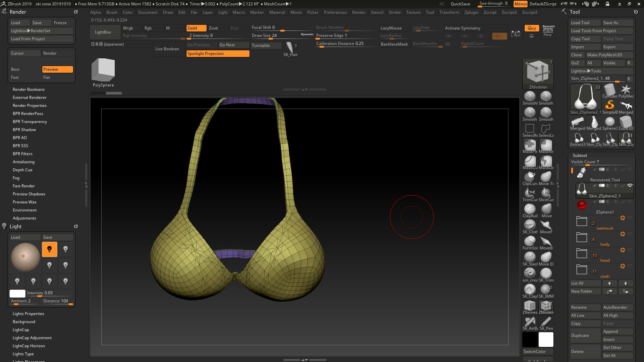Select the SK_Hair brush icon
This screenshot has height=362, width=644.
[x=290, y=48]
